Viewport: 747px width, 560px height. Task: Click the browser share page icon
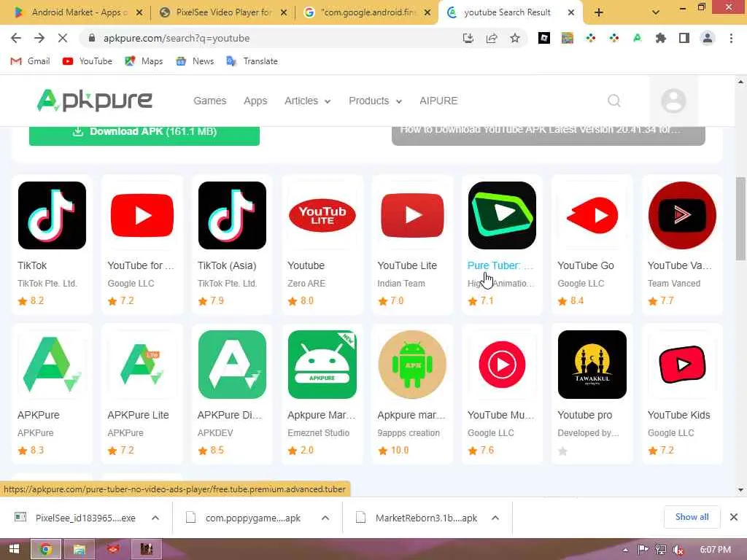click(492, 38)
